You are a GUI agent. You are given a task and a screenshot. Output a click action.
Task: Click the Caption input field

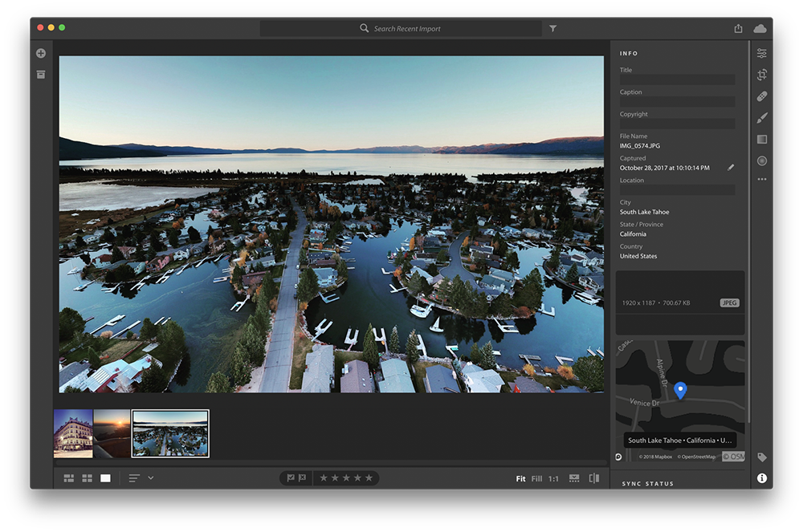click(677, 102)
